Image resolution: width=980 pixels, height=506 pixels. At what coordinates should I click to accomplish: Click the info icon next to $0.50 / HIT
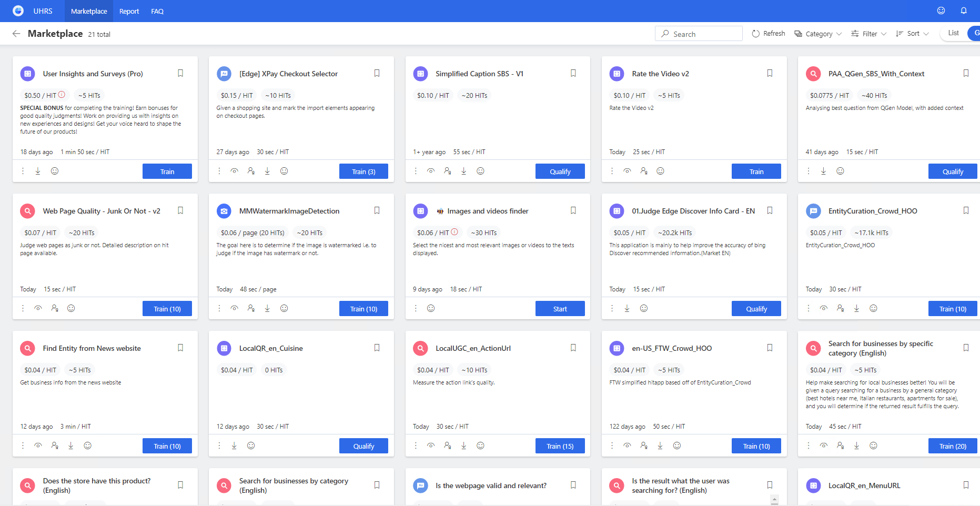click(x=62, y=95)
